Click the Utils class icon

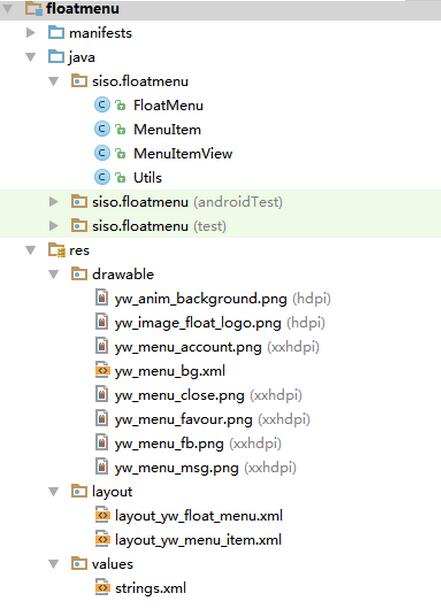pyautogui.click(x=102, y=177)
